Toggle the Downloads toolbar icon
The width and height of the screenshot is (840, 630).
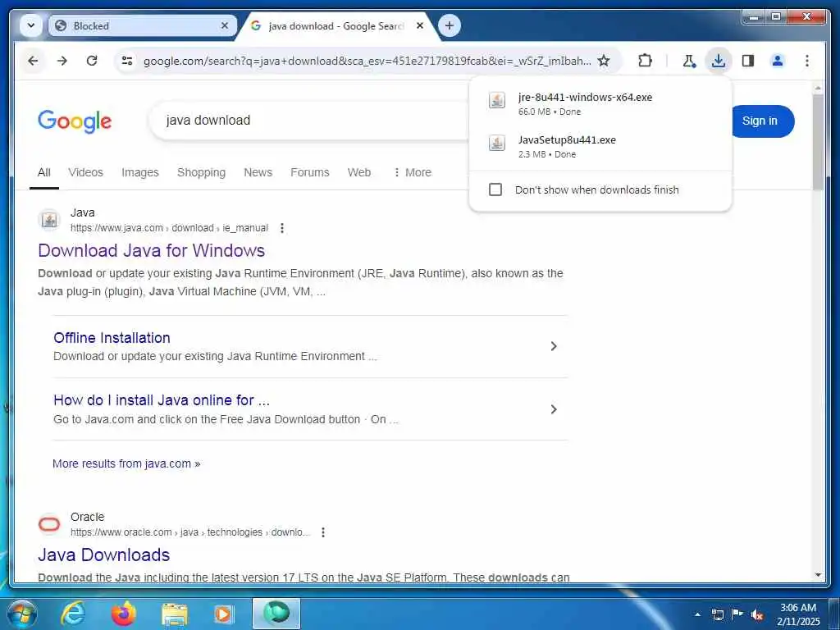pos(719,61)
